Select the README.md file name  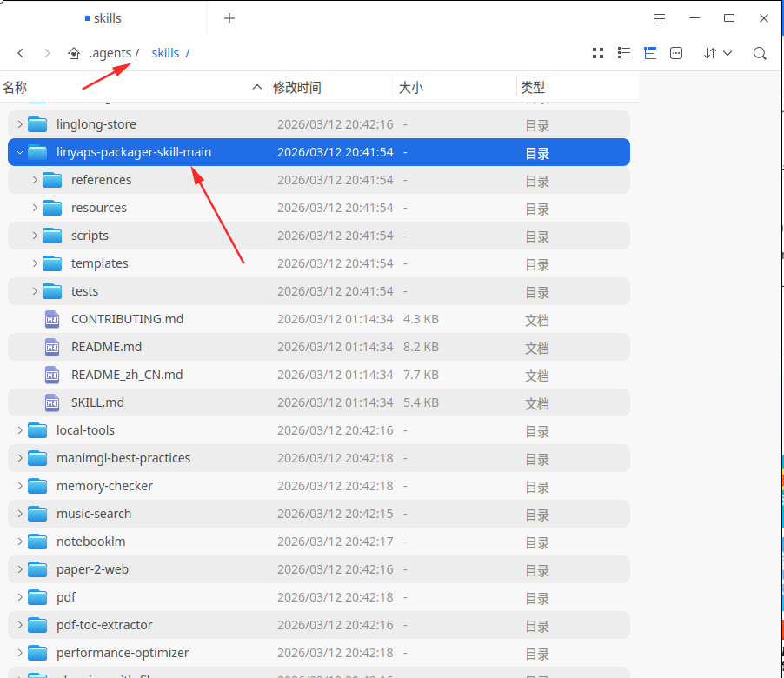point(107,347)
